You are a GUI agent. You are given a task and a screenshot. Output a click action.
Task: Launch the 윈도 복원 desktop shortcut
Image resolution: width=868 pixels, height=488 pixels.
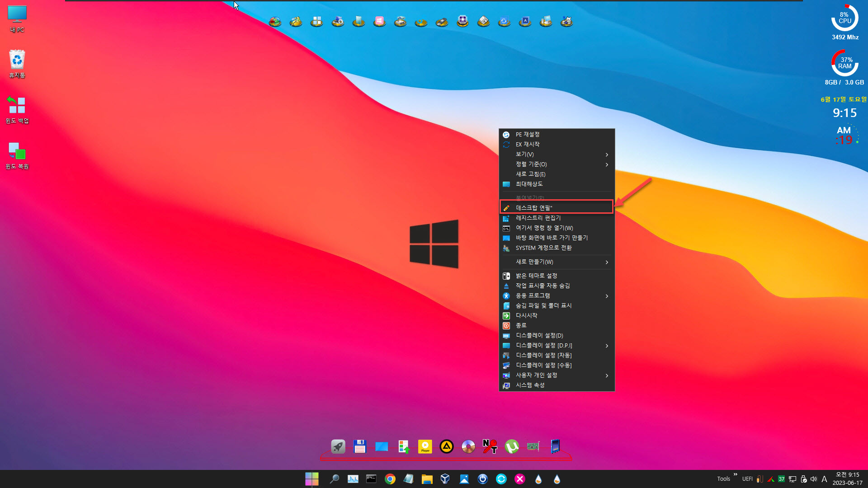[x=17, y=155]
